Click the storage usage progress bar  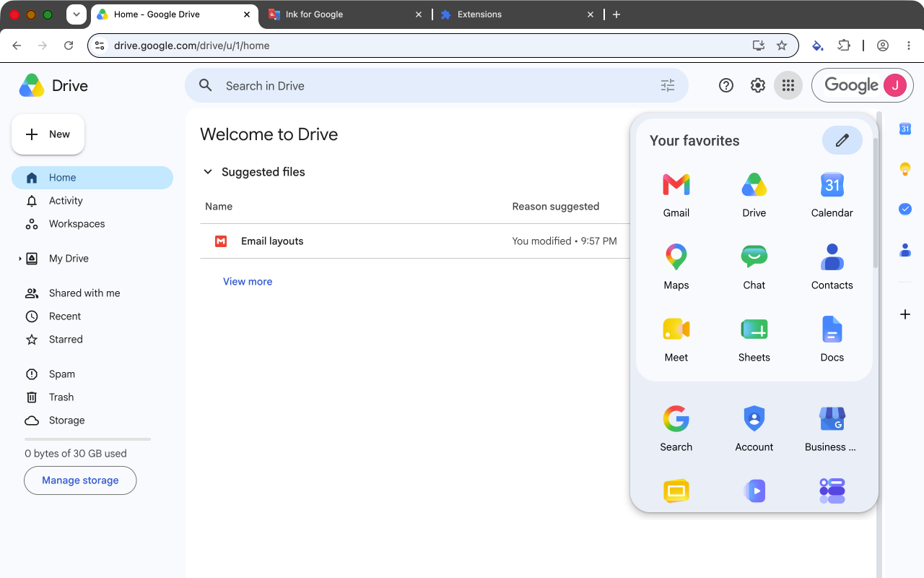pos(87,439)
